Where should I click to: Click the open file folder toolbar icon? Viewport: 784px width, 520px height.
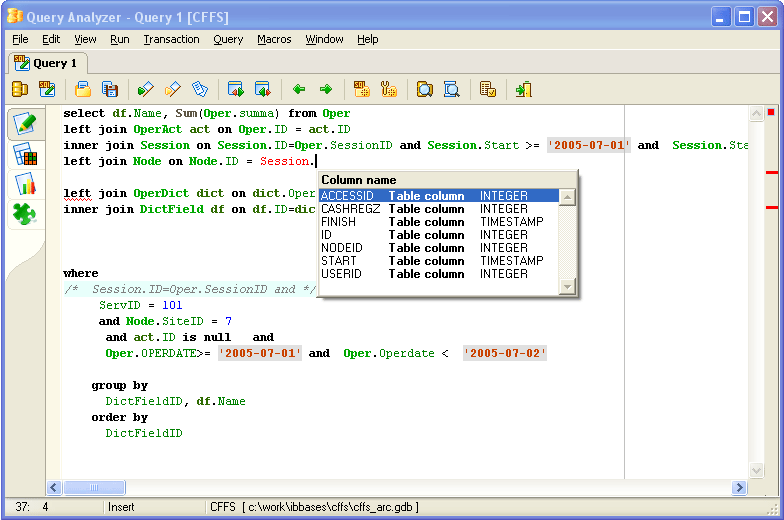[84, 89]
